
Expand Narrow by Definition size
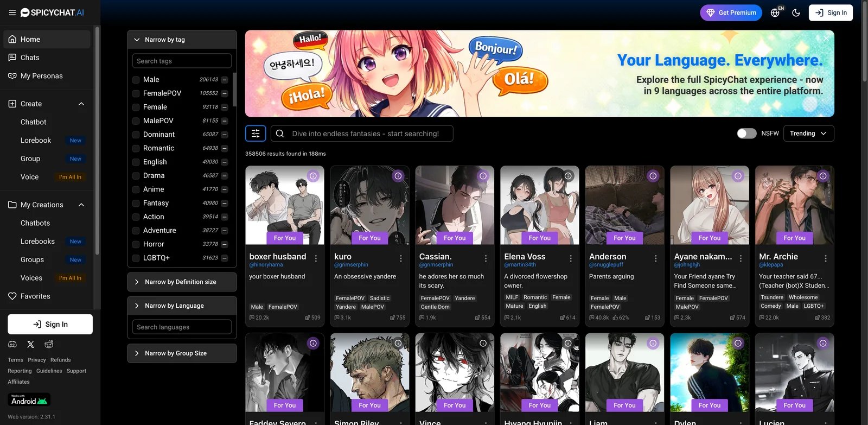(x=182, y=282)
